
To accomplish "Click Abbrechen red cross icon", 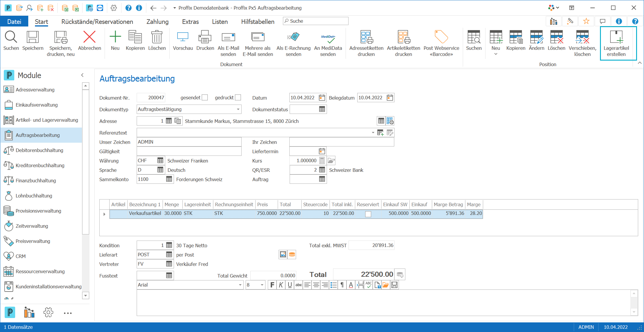I will (89, 37).
